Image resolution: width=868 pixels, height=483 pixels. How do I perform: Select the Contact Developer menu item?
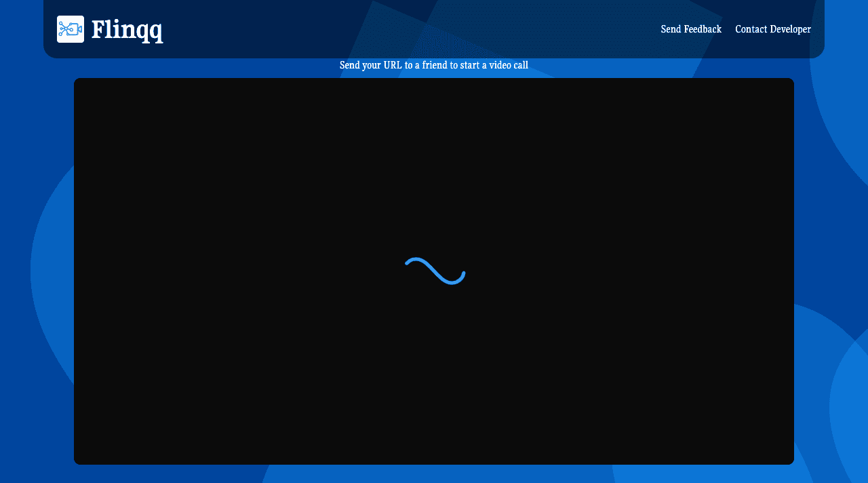(x=773, y=29)
